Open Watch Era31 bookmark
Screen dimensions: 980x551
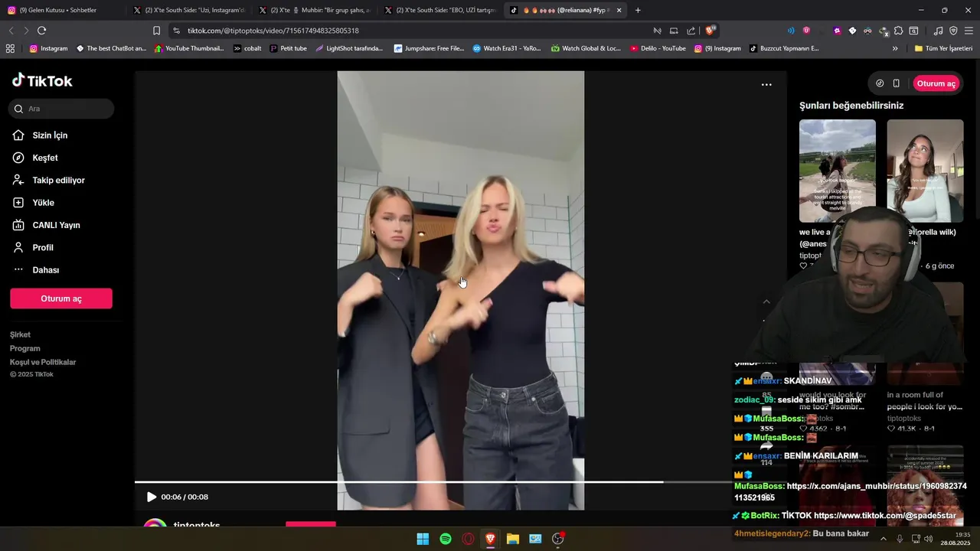point(506,48)
